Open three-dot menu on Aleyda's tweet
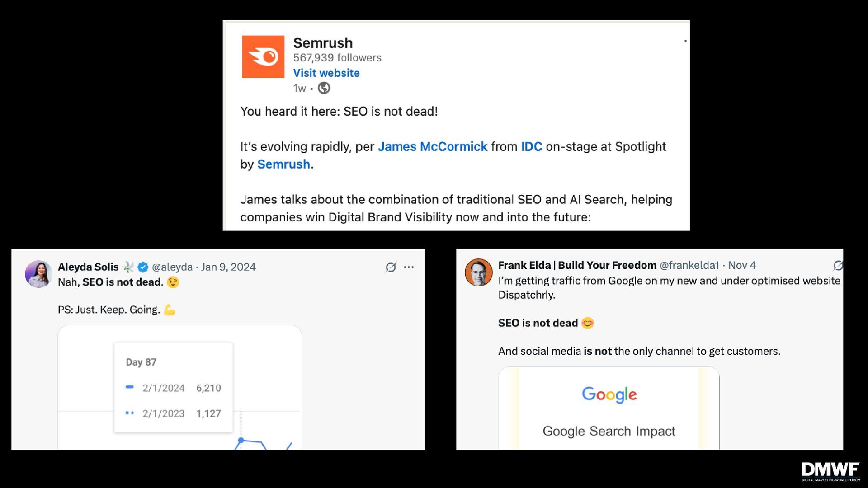Image resolution: width=868 pixels, height=488 pixels. [x=409, y=267]
